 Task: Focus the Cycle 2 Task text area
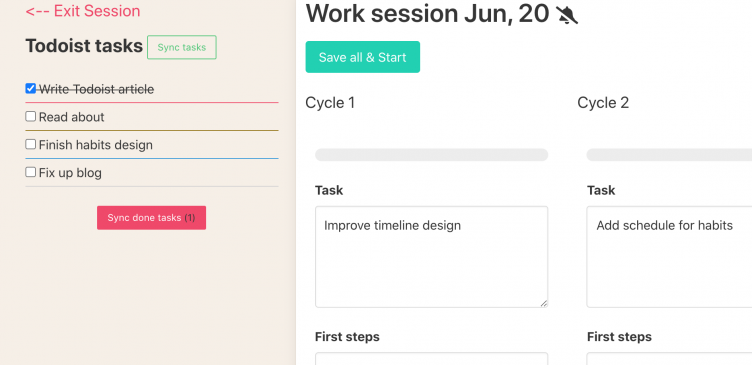[669, 257]
